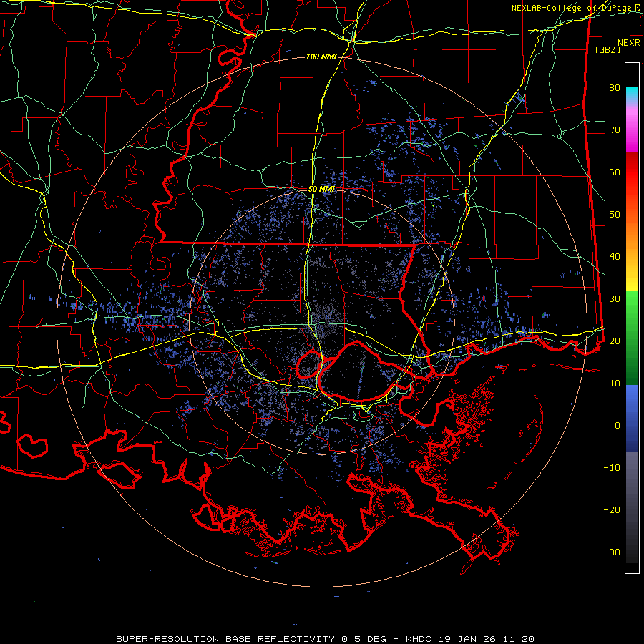Viewport: 644px width, 644px height.
Task: Click the blue segment of the color bar
Action: pos(632,419)
